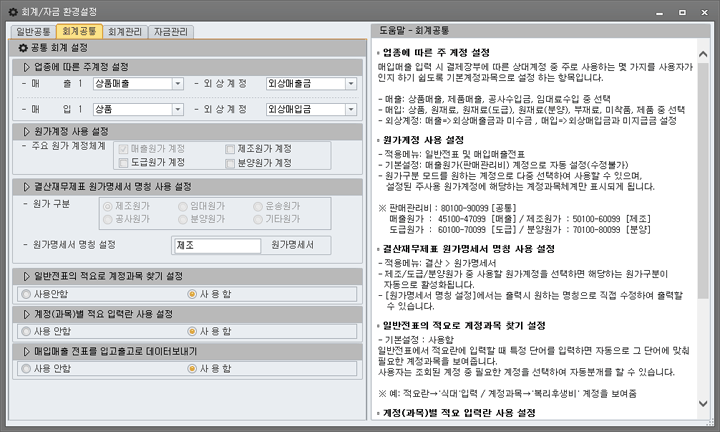Select the 공사원가 radio button
This screenshot has width=720, height=432.
click(108, 219)
